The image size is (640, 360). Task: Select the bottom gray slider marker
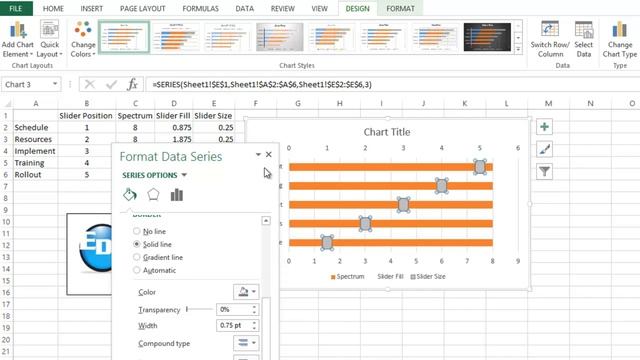[x=327, y=242]
